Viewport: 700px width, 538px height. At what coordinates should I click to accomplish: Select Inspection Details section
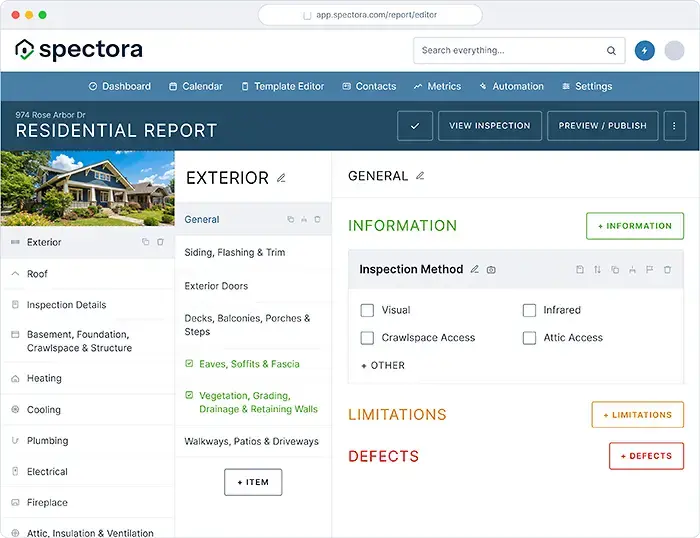tap(88, 304)
